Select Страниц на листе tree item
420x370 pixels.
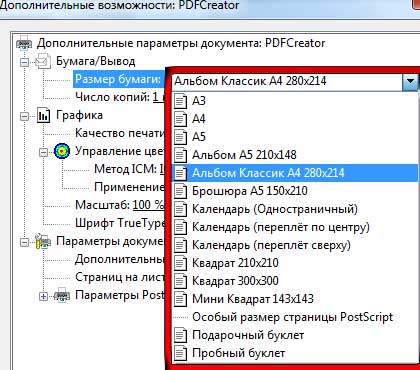click(120, 277)
